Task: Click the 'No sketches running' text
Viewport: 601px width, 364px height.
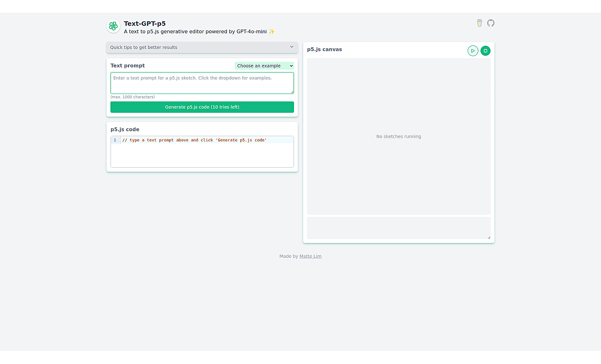Action: pos(399,137)
